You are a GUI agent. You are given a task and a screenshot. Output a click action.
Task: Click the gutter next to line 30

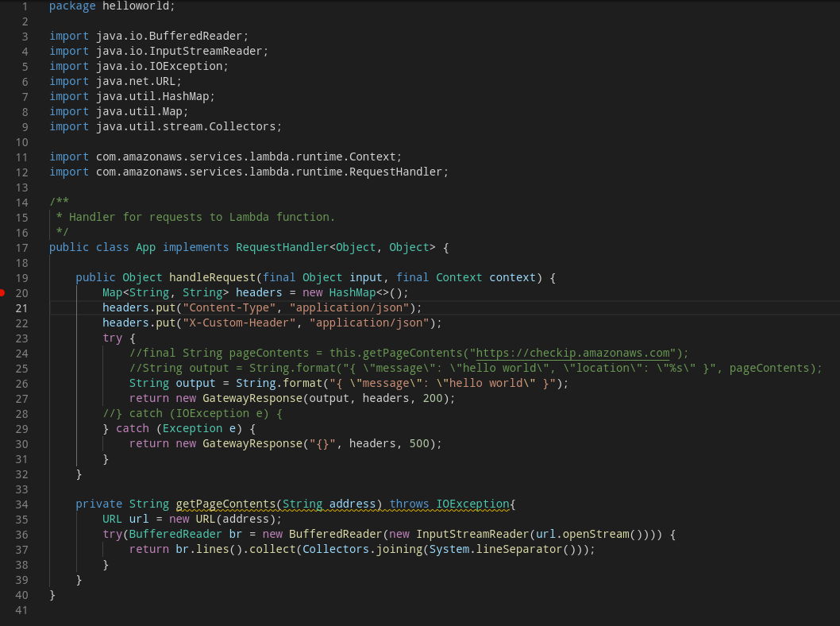point(6,443)
